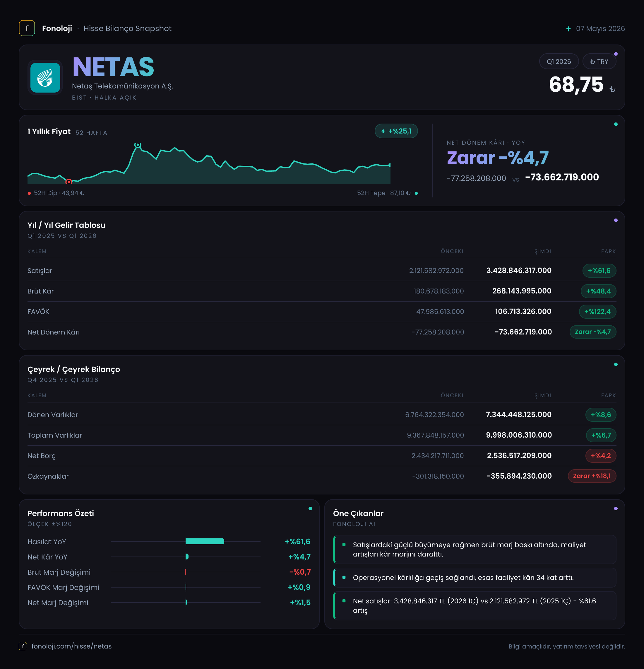Click the Net Borç +%4,2 red badge
644x669 pixels.
(x=601, y=456)
